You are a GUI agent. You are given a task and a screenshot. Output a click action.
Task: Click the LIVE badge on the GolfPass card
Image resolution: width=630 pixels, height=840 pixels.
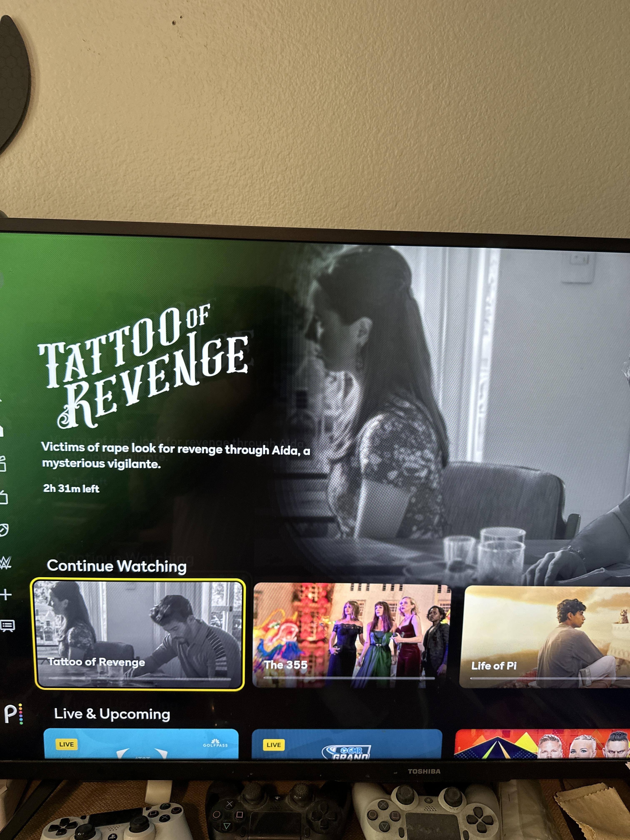pyautogui.click(x=66, y=744)
